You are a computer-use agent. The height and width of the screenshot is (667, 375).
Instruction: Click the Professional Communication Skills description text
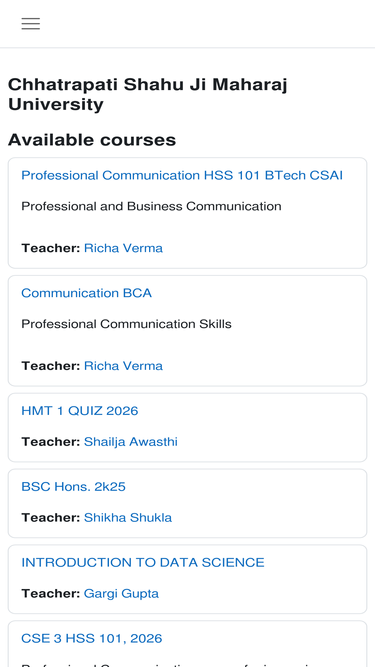coord(126,324)
